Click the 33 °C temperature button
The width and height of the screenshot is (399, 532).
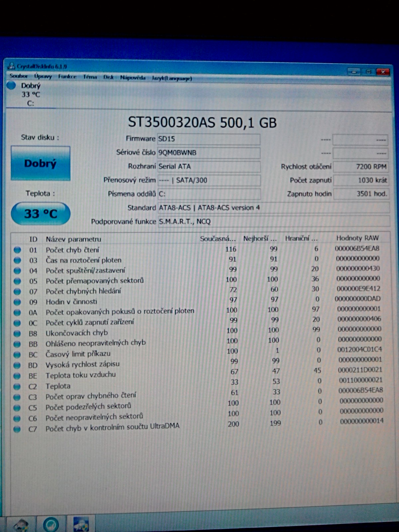[x=41, y=213]
